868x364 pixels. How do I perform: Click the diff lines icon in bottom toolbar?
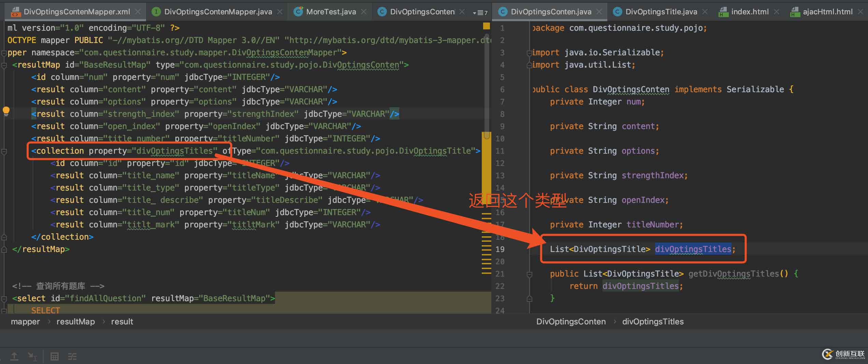click(x=72, y=356)
